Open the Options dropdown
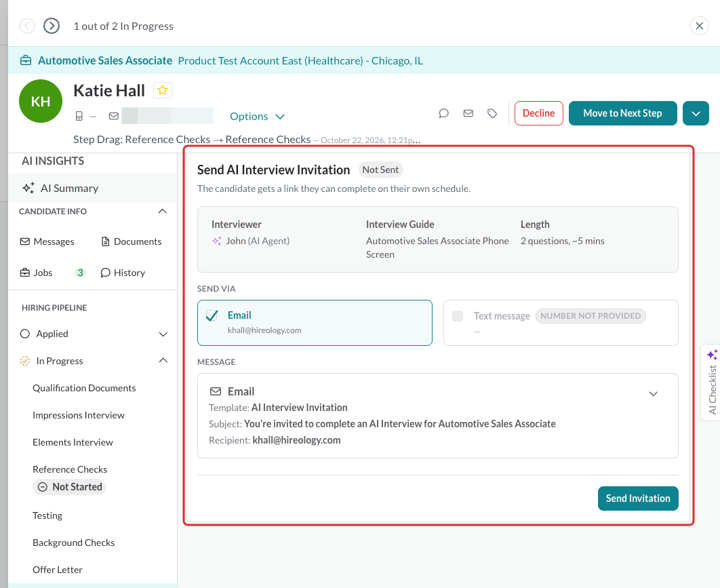Screen dimensions: 720x588 [x=257, y=116]
